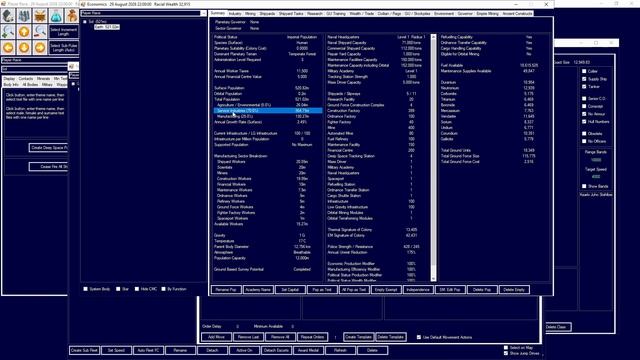Click the Economics window title bar icon

point(83,4)
